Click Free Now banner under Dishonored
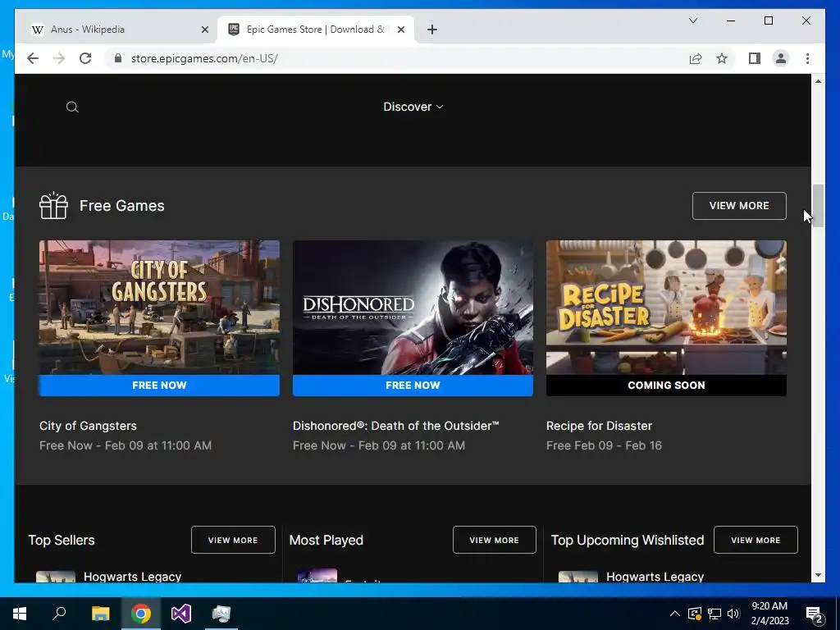The image size is (840, 630). click(413, 386)
